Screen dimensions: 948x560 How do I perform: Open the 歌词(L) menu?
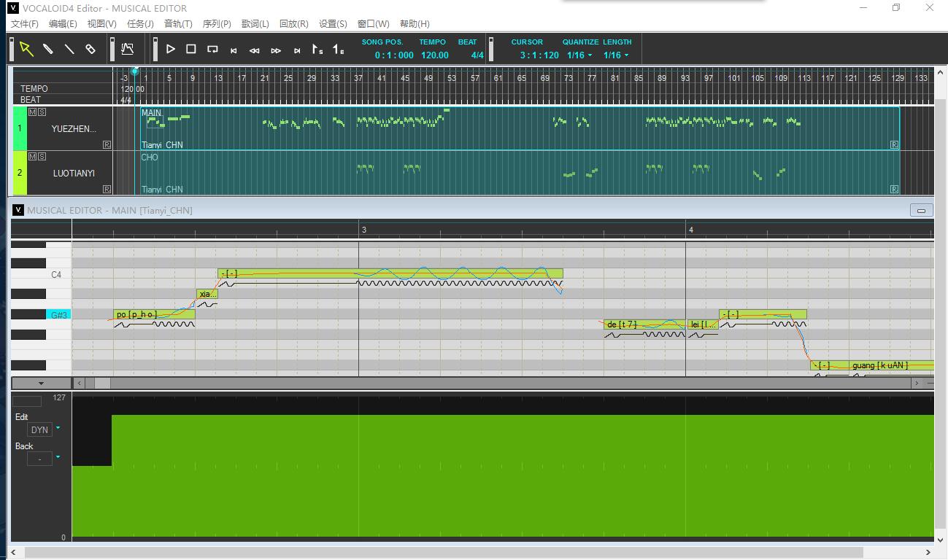(x=255, y=24)
